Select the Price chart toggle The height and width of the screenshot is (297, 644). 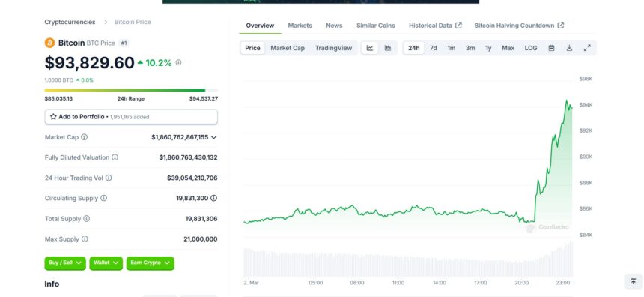(x=252, y=48)
